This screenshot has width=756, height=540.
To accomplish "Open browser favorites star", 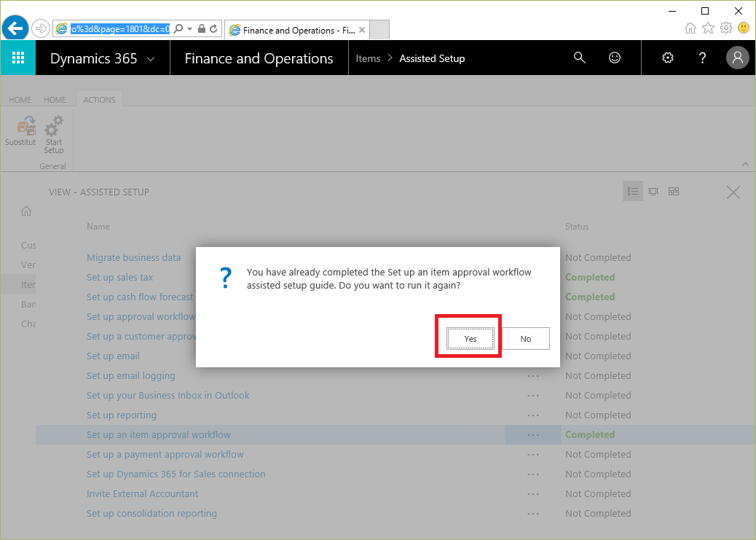I will pos(708,28).
